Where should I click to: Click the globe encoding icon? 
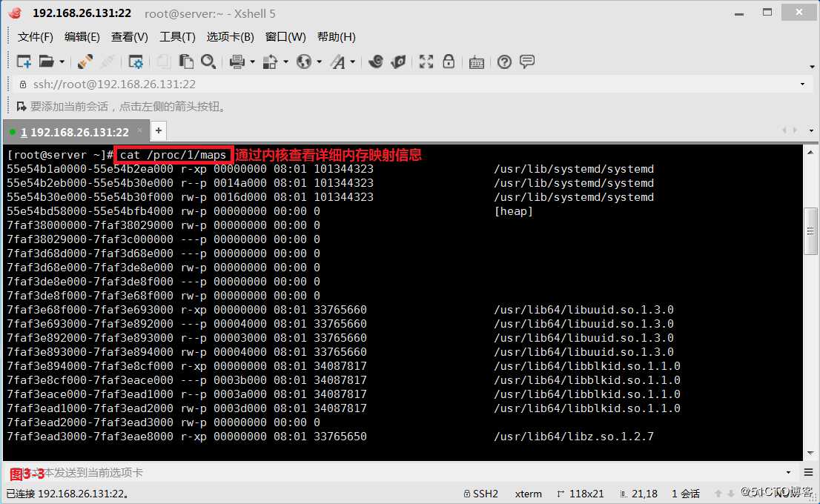coord(304,62)
